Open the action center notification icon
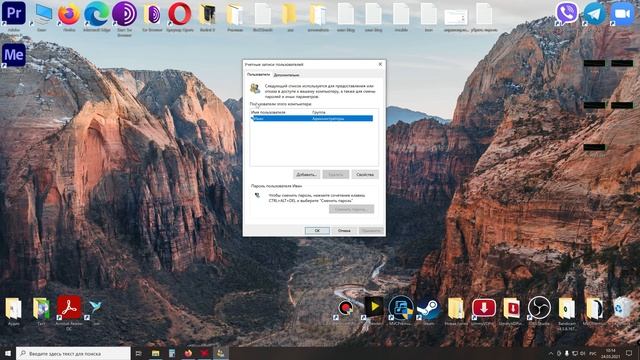The width and height of the screenshot is (640, 360). (x=629, y=353)
